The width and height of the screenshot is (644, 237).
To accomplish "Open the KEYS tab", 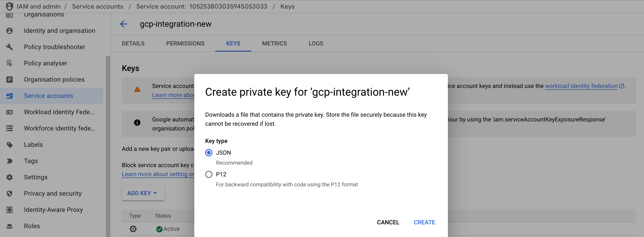I will click(233, 43).
